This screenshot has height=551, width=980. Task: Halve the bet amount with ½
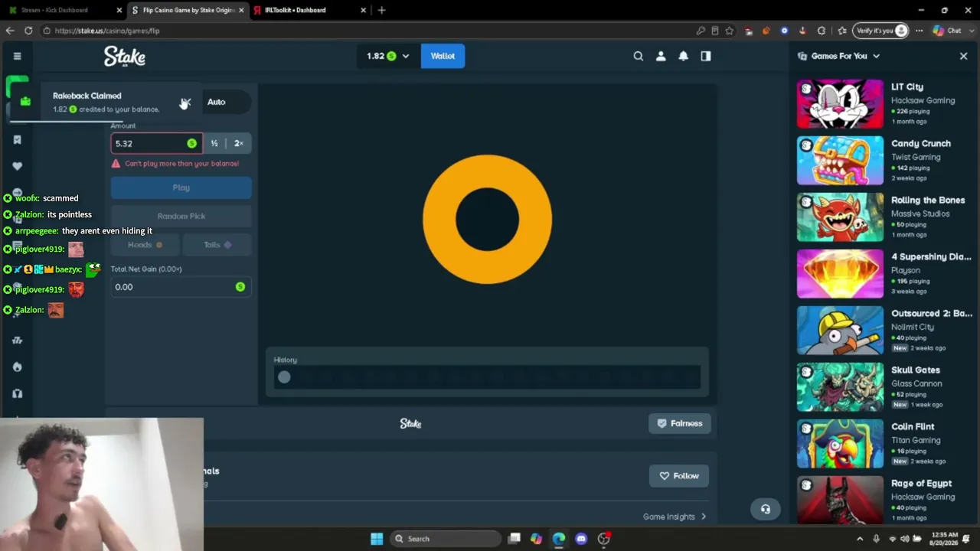(x=214, y=143)
